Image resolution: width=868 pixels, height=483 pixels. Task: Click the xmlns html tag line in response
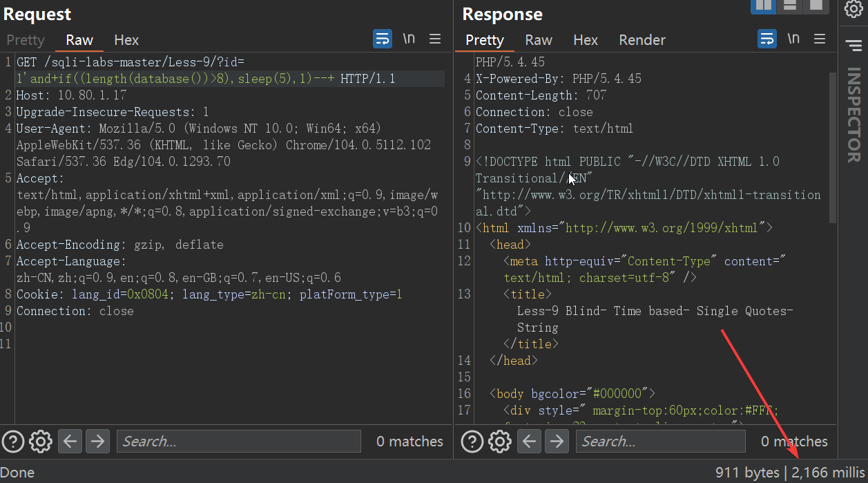click(624, 228)
